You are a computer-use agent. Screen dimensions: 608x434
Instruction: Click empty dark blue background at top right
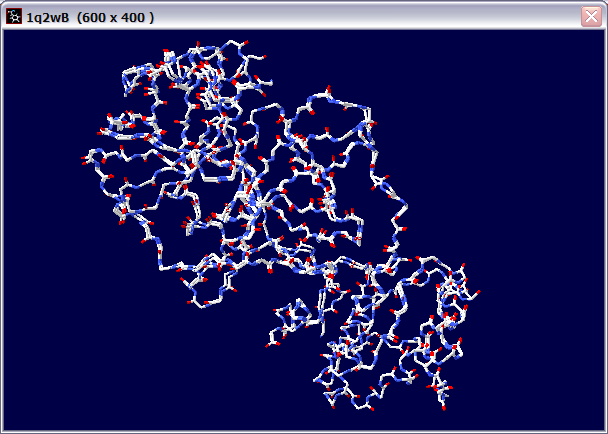coord(520,80)
